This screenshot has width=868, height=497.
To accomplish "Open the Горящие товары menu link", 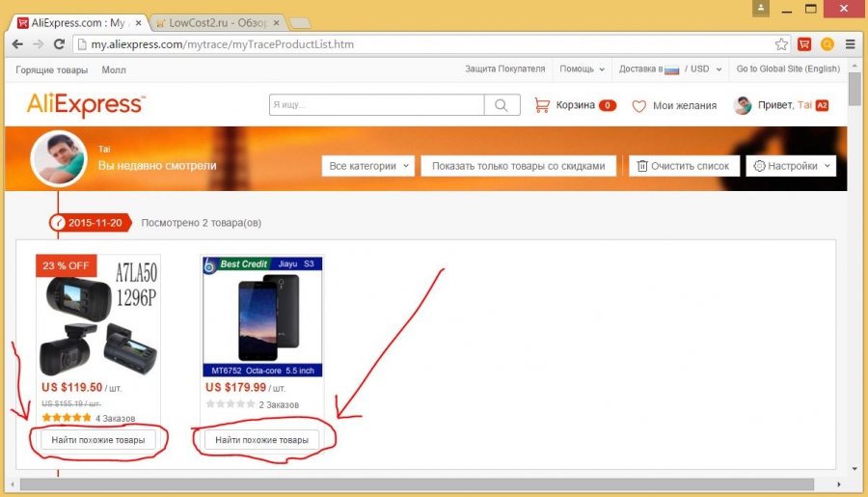I will tap(51, 69).
